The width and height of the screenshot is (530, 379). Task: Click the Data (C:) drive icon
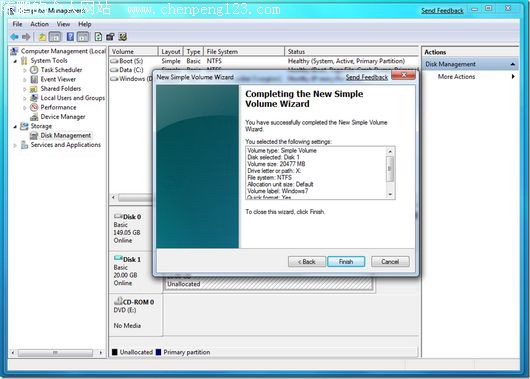[x=114, y=70]
